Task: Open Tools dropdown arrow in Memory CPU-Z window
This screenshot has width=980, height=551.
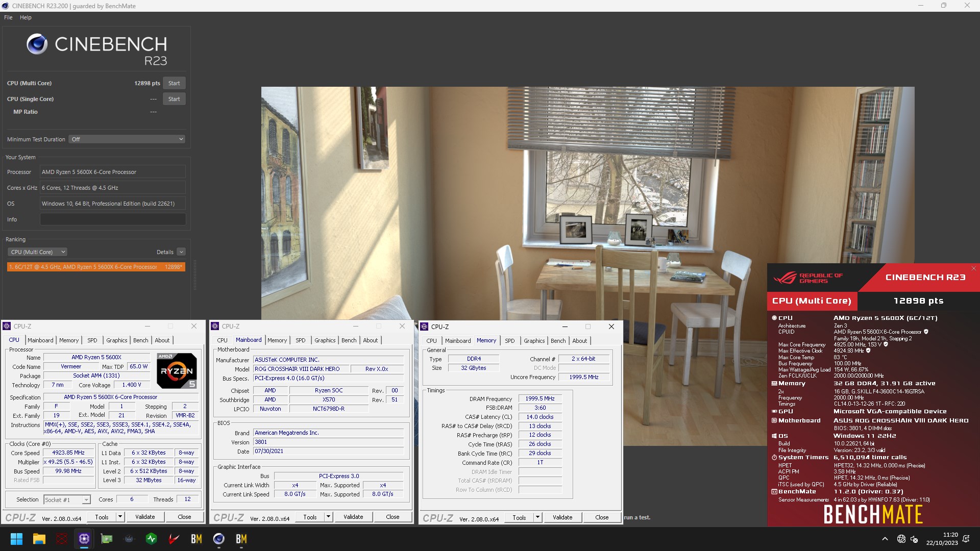Action: tap(537, 517)
